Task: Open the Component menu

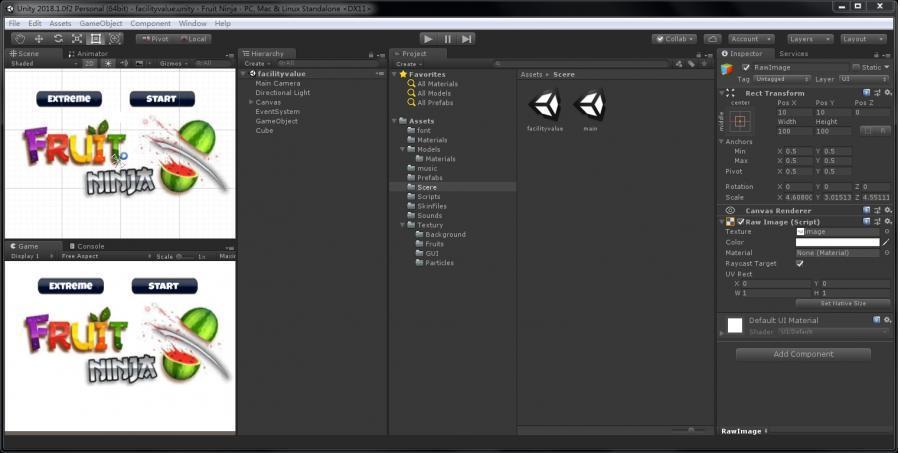Action: pos(150,24)
